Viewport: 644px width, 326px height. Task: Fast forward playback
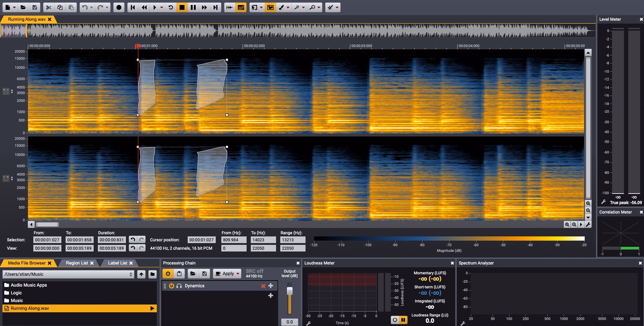click(x=204, y=7)
